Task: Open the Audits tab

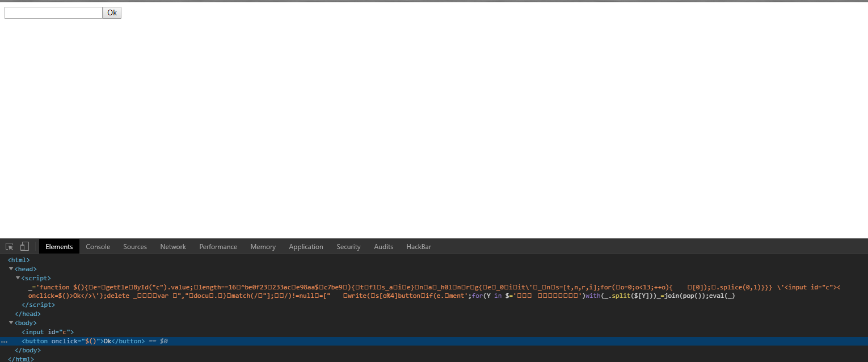Action: pos(384,246)
